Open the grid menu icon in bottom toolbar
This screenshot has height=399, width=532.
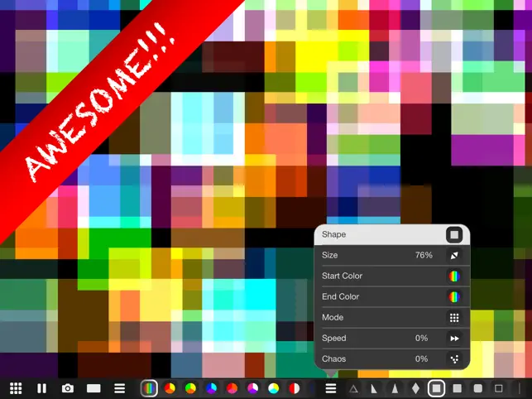[x=16, y=388]
